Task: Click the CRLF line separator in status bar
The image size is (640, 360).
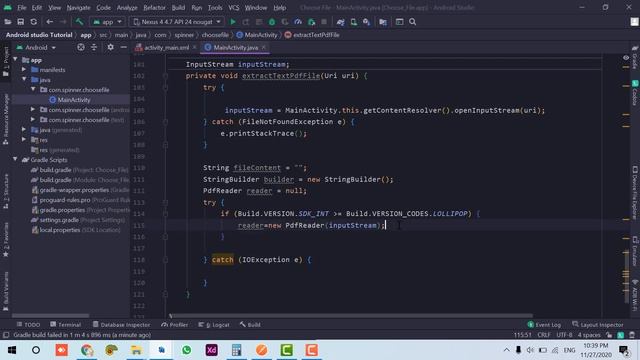Action: tap(544, 335)
